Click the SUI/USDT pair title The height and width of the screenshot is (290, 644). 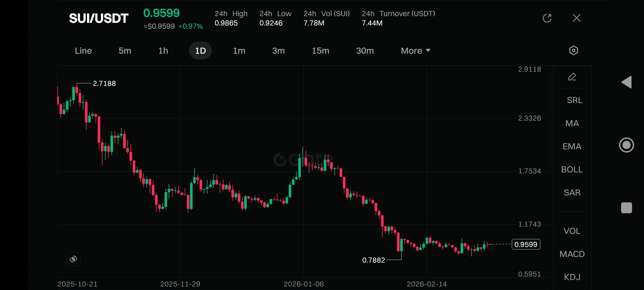click(99, 18)
